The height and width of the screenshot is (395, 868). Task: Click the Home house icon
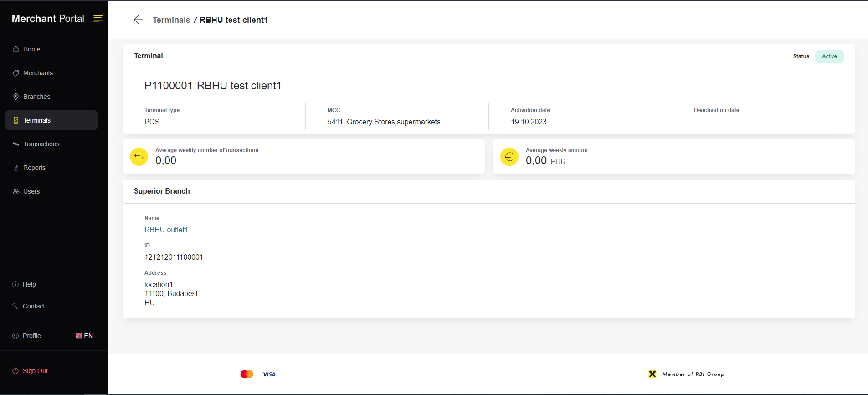click(x=16, y=49)
